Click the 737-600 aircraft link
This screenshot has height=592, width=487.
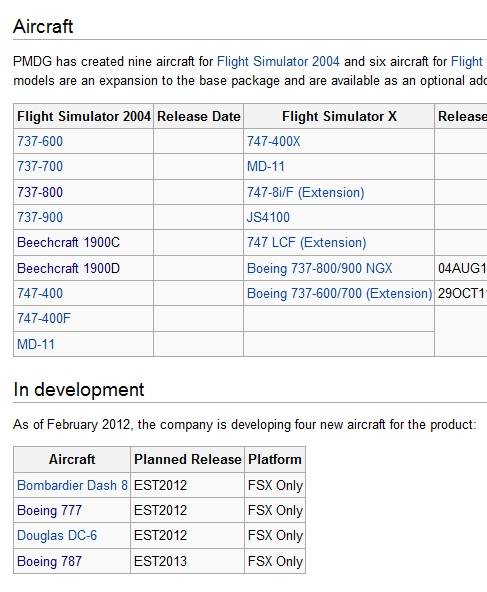pyautogui.click(x=40, y=142)
